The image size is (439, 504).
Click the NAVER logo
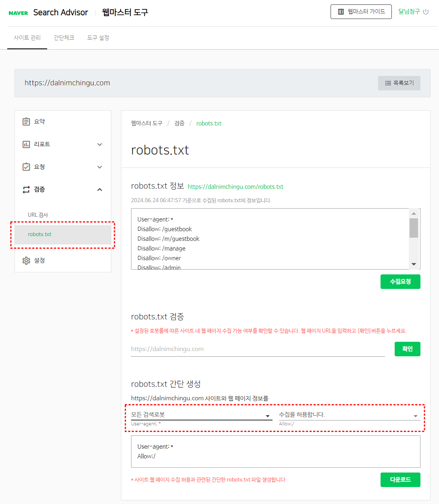tap(19, 13)
